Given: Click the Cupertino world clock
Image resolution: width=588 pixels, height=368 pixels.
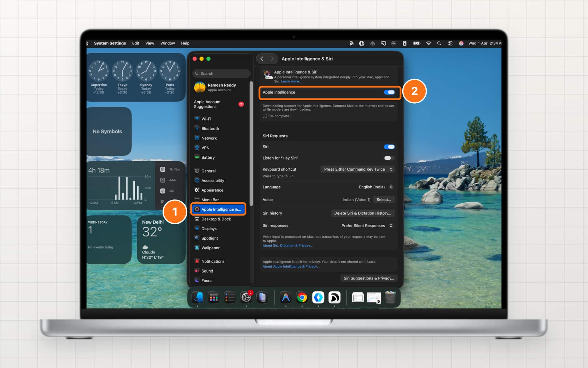Looking at the screenshot, I should pos(99,77).
